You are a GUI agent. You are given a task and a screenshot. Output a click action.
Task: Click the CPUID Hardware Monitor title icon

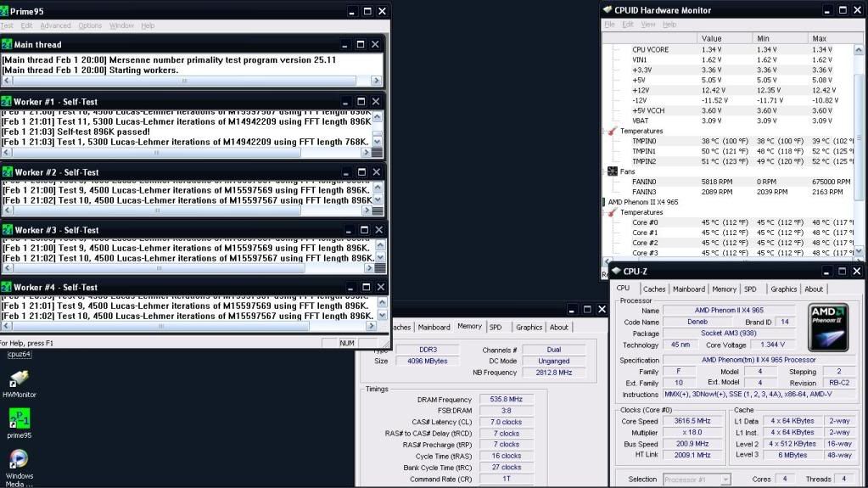tap(607, 10)
